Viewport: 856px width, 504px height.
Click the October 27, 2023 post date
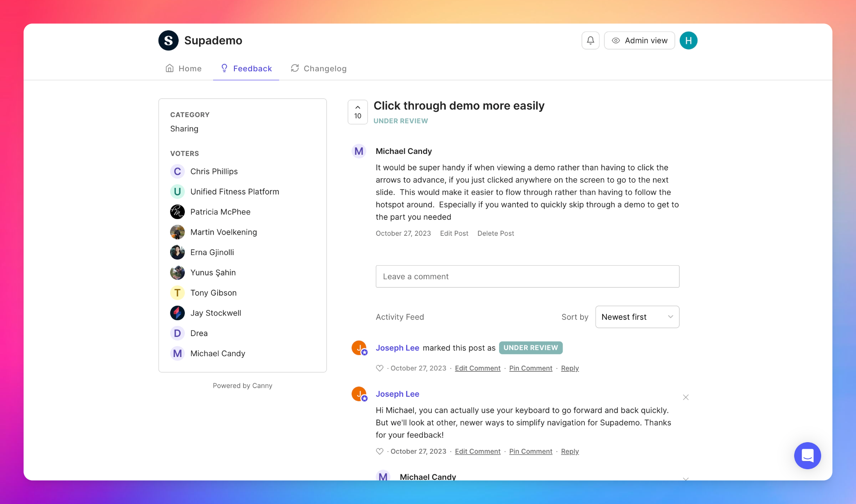click(x=403, y=233)
